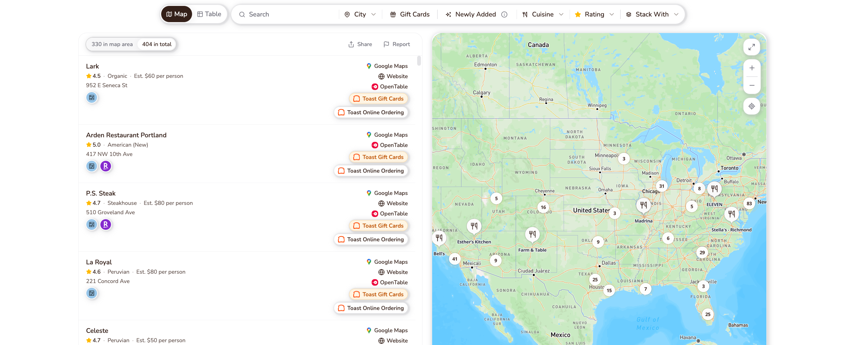Click the Report button
This screenshot has width=868, height=345.
point(397,44)
